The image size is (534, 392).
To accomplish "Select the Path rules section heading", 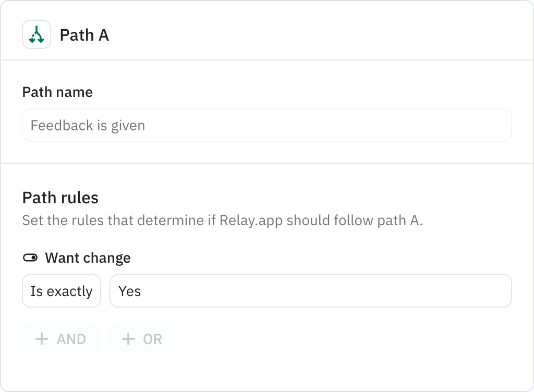I will pyautogui.click(x=60, y=198).
